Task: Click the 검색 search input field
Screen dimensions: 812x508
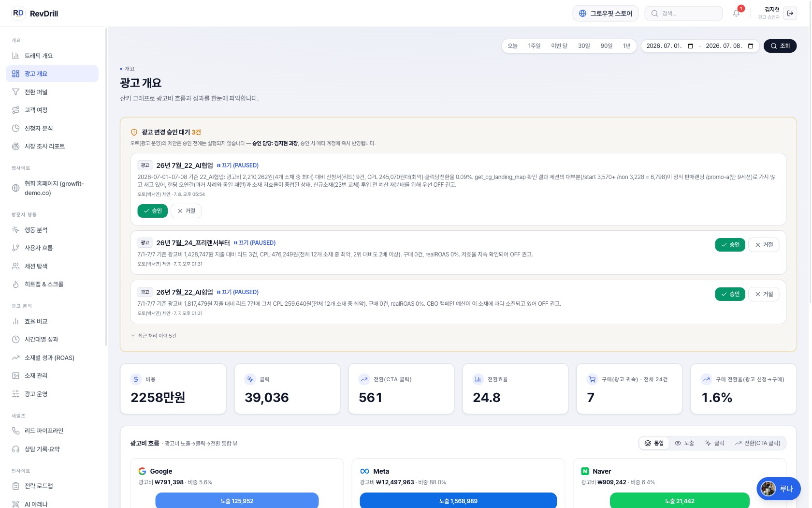Action: 683,14
